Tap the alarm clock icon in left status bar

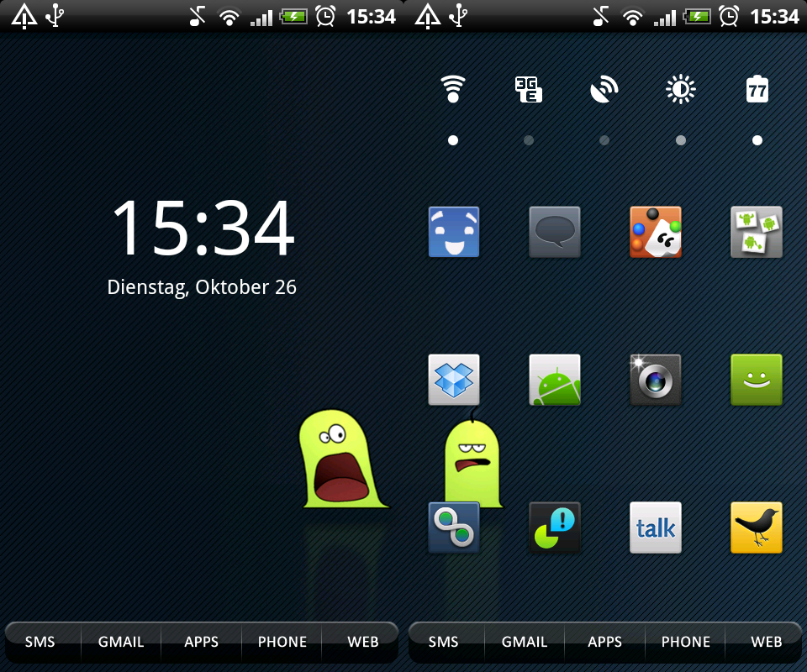pos(325,17)
